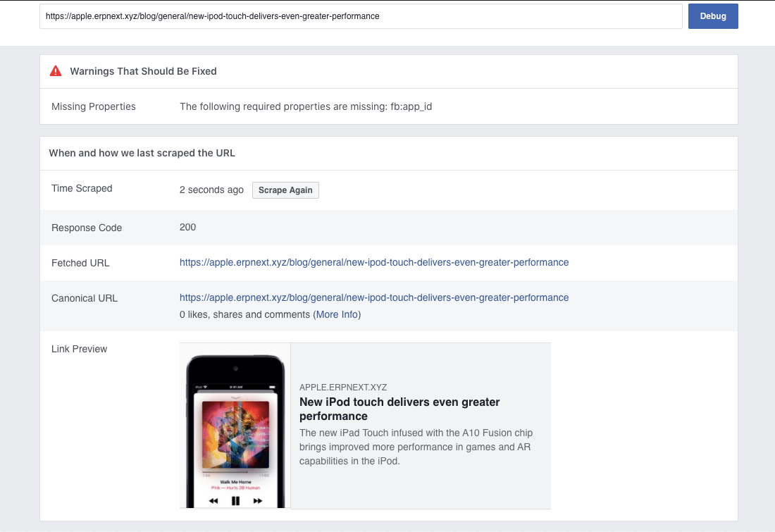
Task: Select the play/pause icon in the iPod preview
Action: [x=235, y=500]
